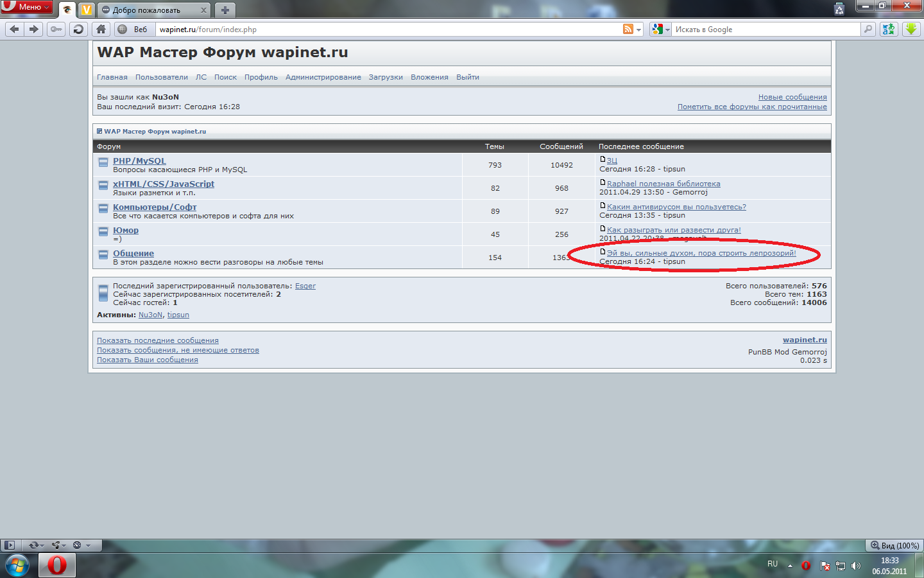Open a new tab with plus button
This screenshot has height=578, width=924.
pos(225,10)
